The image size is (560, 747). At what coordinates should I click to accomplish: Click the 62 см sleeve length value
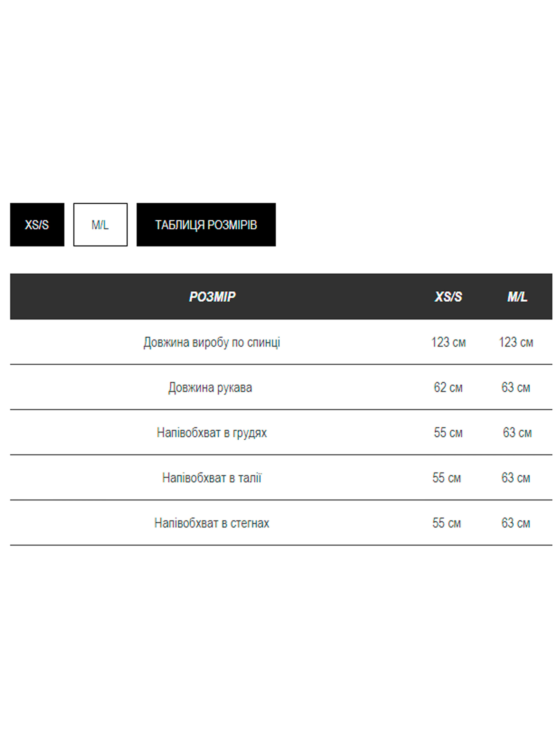pos(448,387)
